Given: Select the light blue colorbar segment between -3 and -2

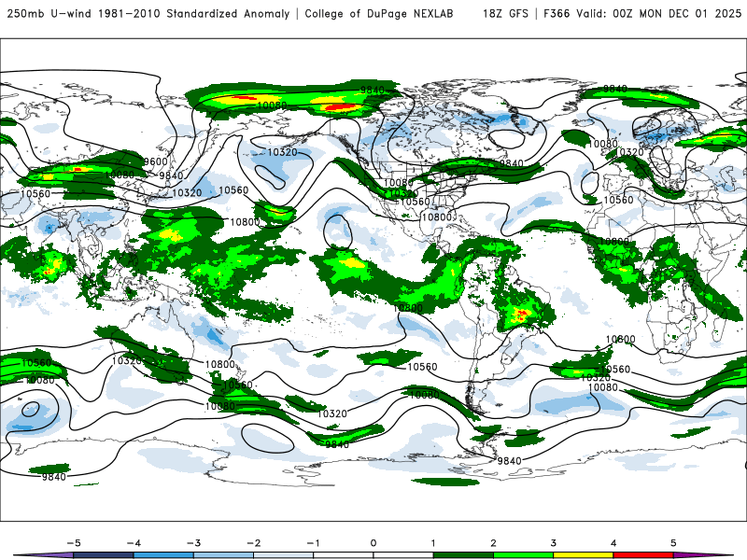Looking at the screenshot, I should pyautogui.click(x=223, y=555).
